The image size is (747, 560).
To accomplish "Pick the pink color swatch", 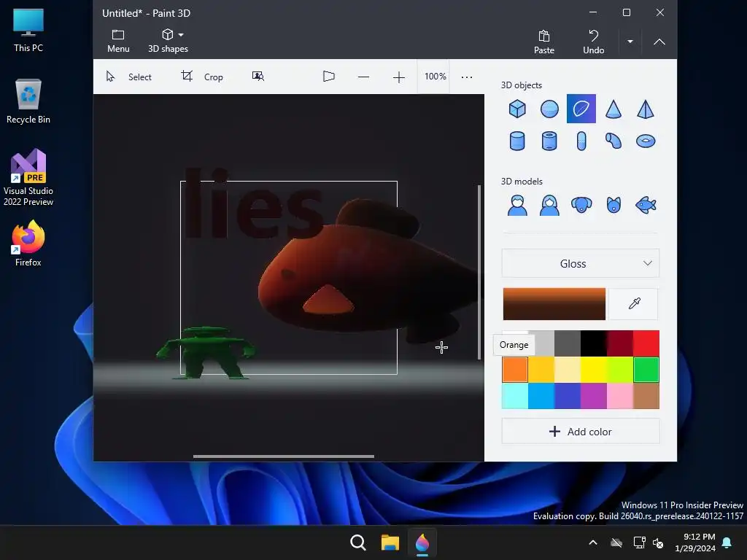I will click(620, 396).
